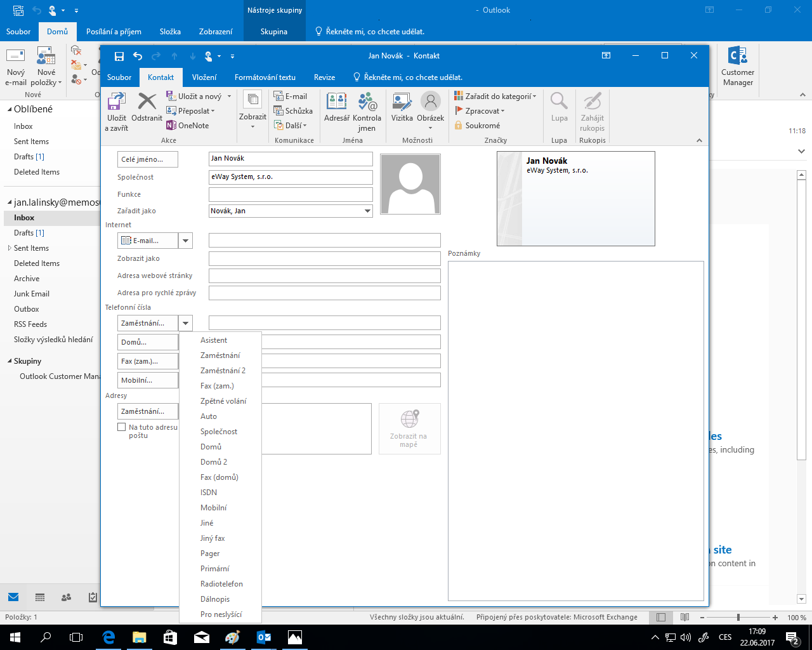This screenshot has height=650, width=812.
Task: Click the Domů phone button
Action: coord(148,342)
